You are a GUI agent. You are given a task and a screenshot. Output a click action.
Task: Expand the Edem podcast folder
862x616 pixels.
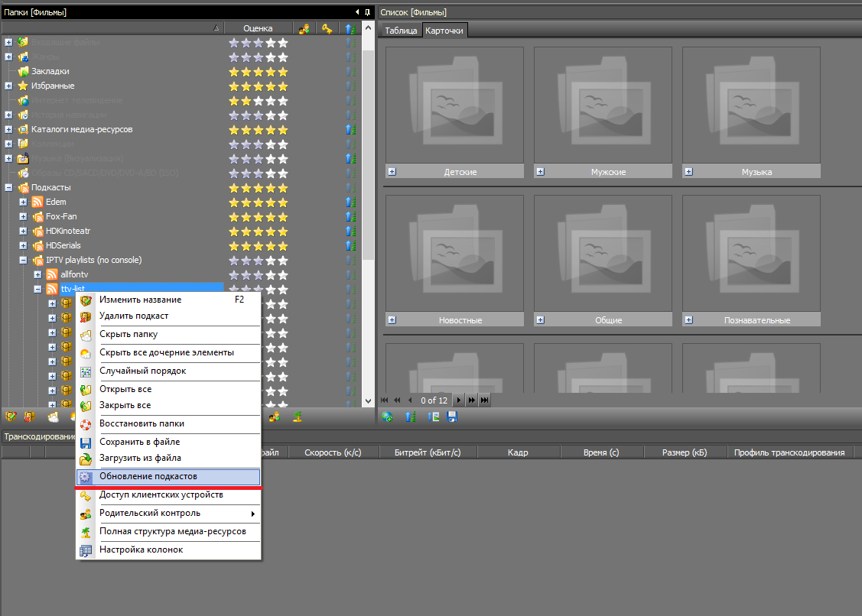coord(23,202)
